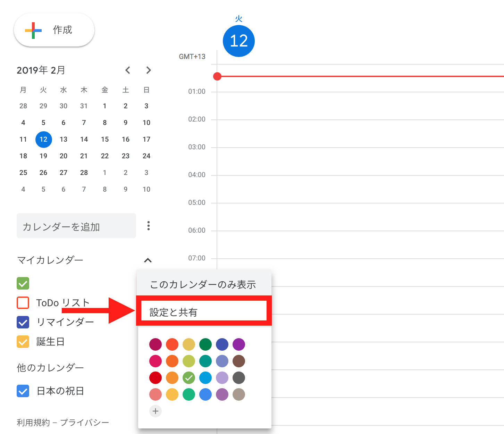Expand the 他のカレンダー section
The height and width of the screenshot is (434, 504).
(x=50, y=367)
